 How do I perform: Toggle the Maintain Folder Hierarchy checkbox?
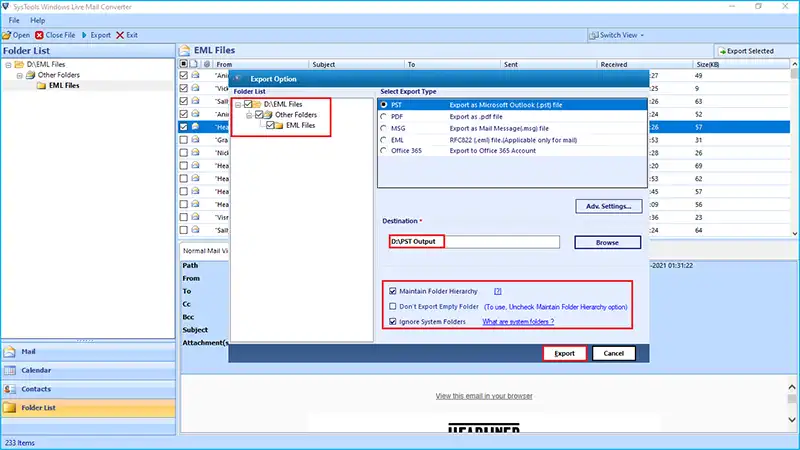[x=392, y=291]
